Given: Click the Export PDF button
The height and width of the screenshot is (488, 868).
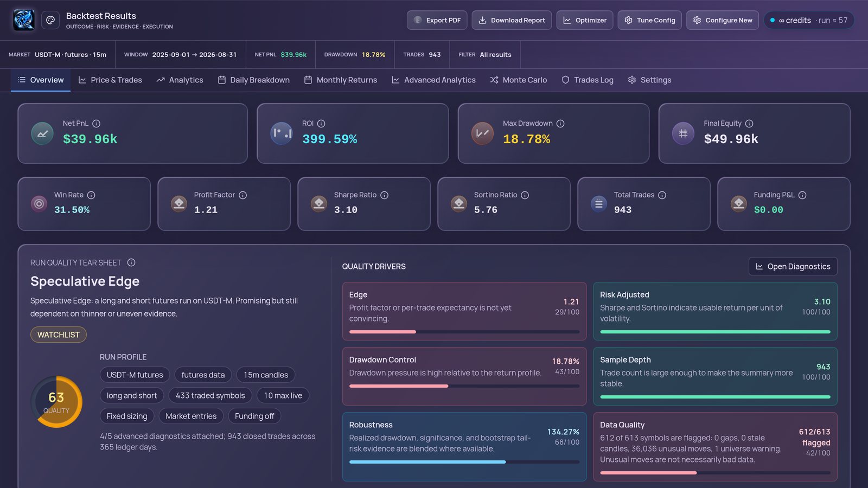Looking at the screenshot, I should pyautogui.click(x=437, y=20).
